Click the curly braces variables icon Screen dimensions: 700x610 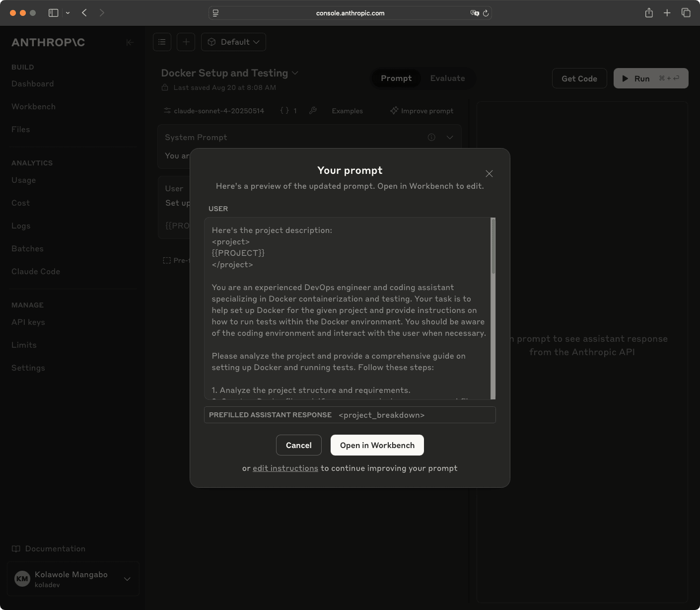coord(285,110)
